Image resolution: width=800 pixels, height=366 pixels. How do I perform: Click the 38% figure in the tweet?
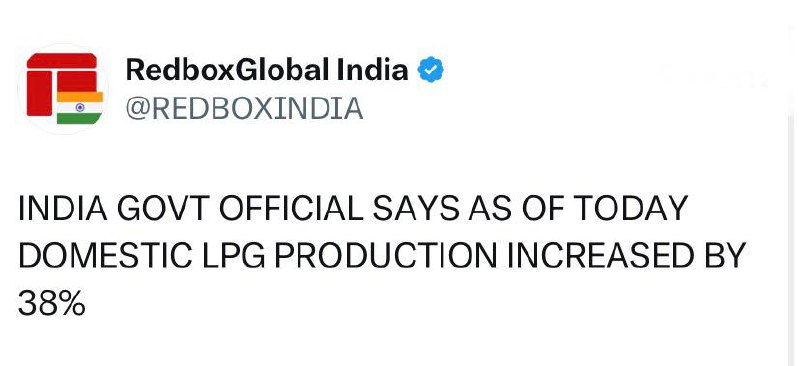pos(52,304)
